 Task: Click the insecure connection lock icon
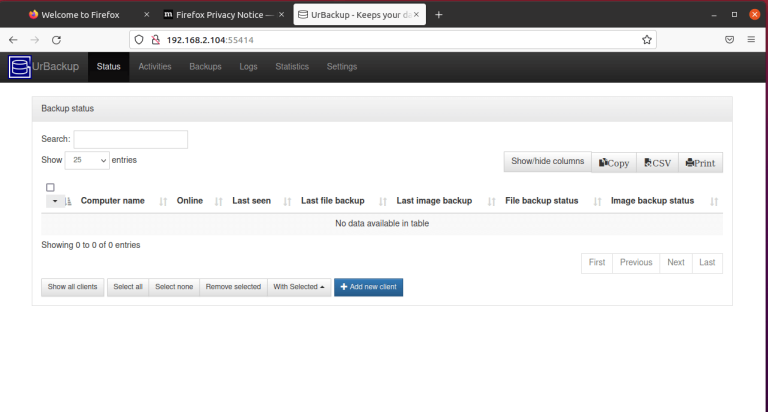coord(156,40)
